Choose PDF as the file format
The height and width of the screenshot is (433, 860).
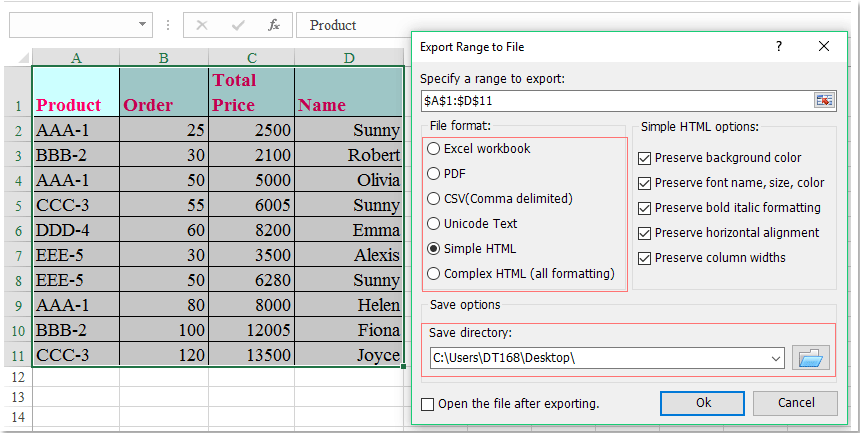click(433, 174)
